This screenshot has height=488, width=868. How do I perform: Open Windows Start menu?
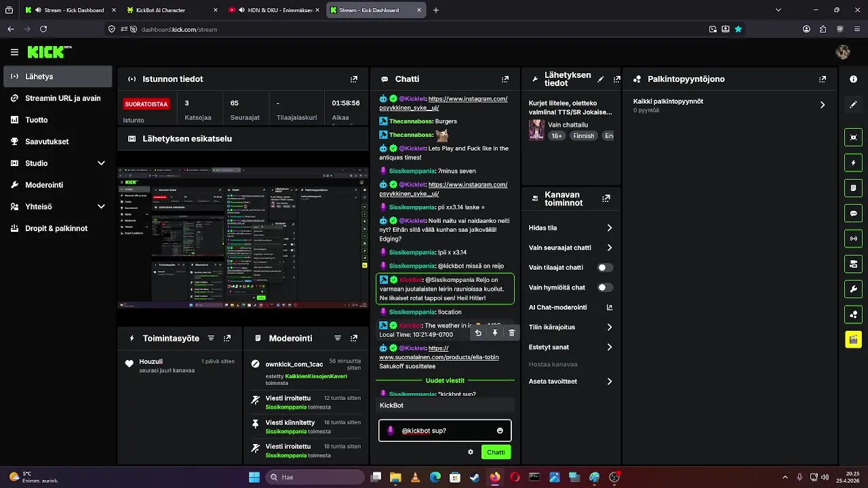click(254, 477)
